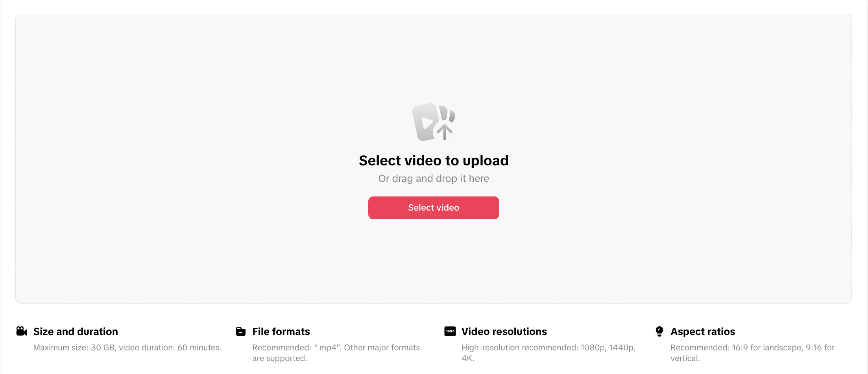
Task: Click the Recommended .mp4 formats description
Action: click(x=336, y=353)
